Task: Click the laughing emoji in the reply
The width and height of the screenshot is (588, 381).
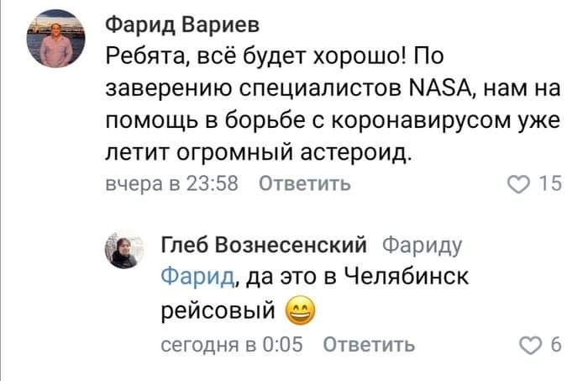Action: coord(301,313)
